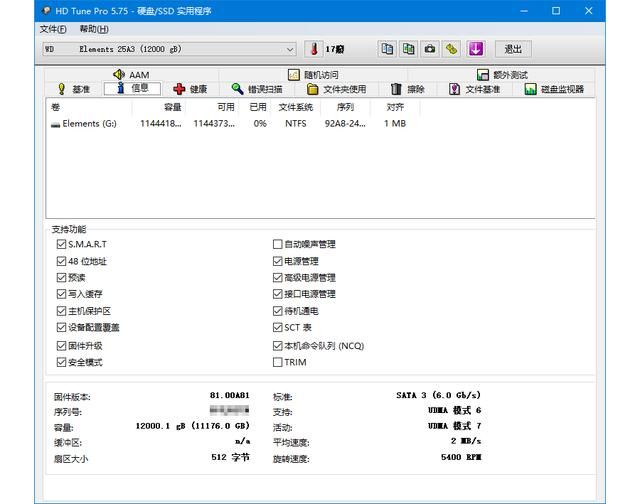Screen dimensions: 640x504
Task: Open the 磁盘监视器 disk monitor tab
Action: (x=554, y=89)
